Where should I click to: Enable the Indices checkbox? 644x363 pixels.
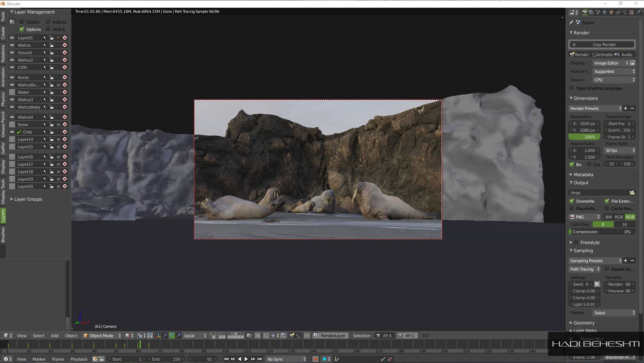(48, 22)
